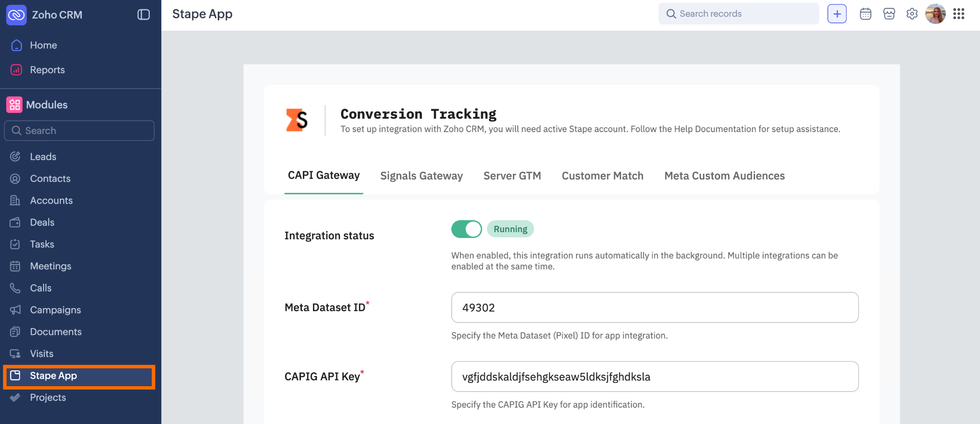
Task: Click the Stape App page title
Action: (x=202, y=14)
